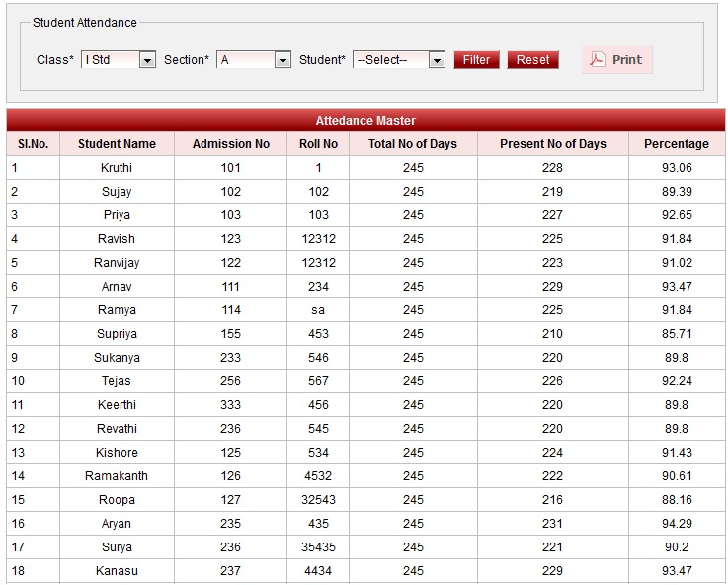Click the Total No of Days header
728x585 pixels.
[x=413, y=144]
